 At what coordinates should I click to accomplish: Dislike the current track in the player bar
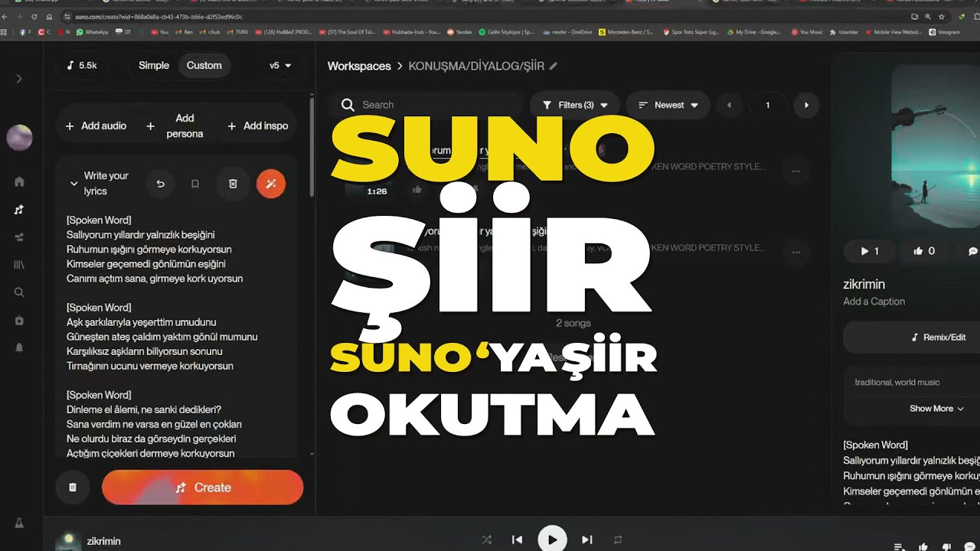[947, 546]
